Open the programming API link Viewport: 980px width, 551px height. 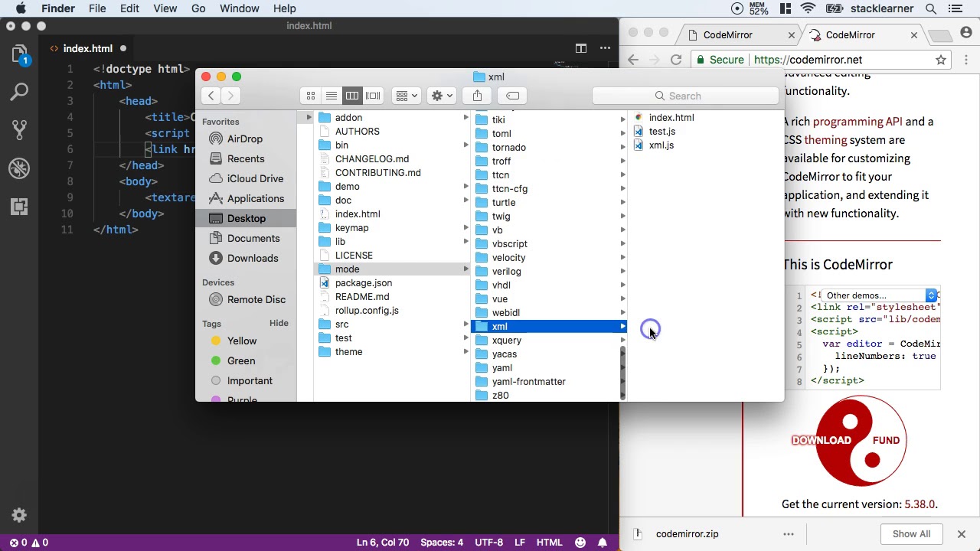click(857, 121)
